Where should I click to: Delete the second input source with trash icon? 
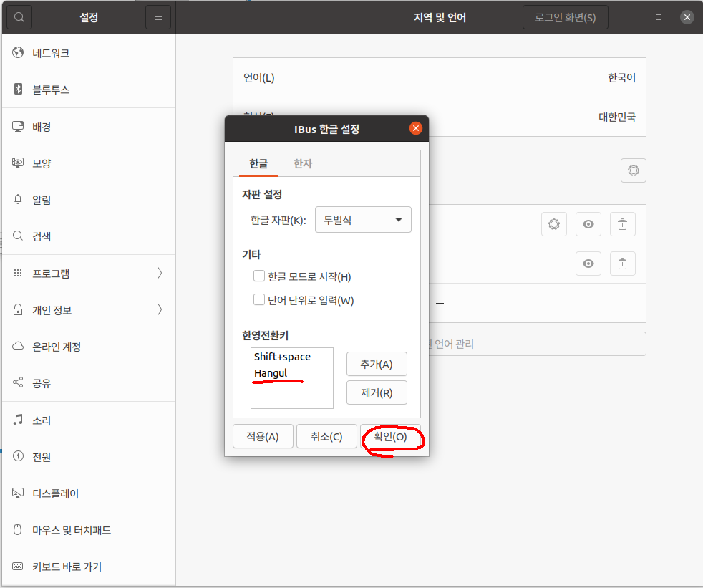(622, 264)
